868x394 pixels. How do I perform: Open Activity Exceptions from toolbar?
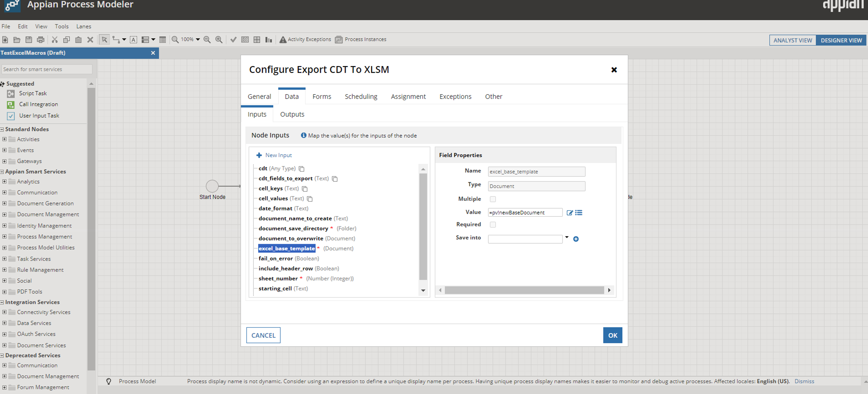305,39
